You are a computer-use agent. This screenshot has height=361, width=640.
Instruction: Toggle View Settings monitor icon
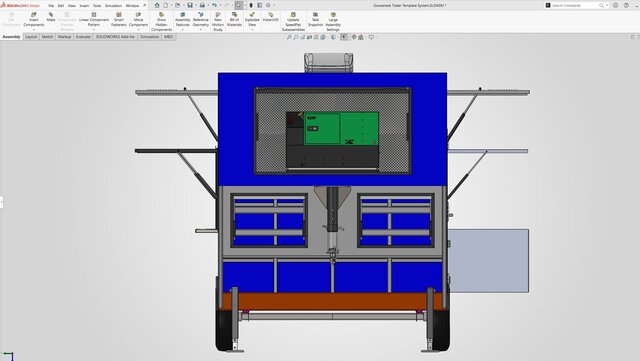point(371,37)
